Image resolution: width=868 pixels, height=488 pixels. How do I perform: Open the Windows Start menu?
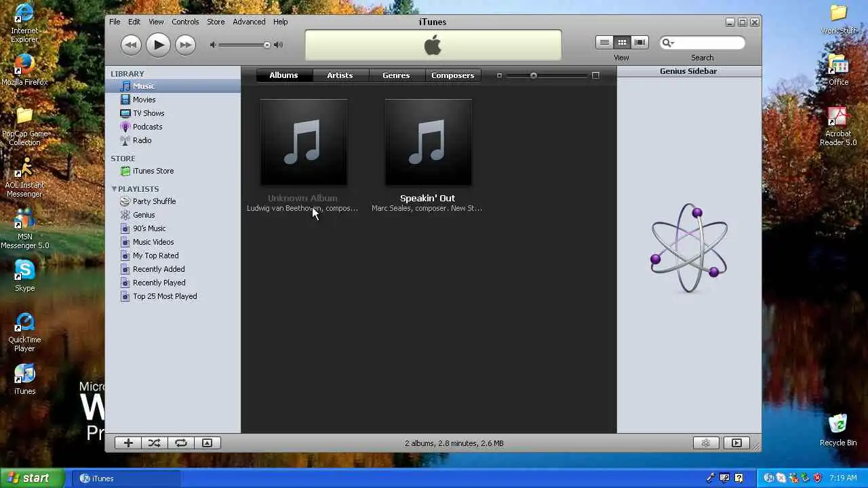coord(33,478)
